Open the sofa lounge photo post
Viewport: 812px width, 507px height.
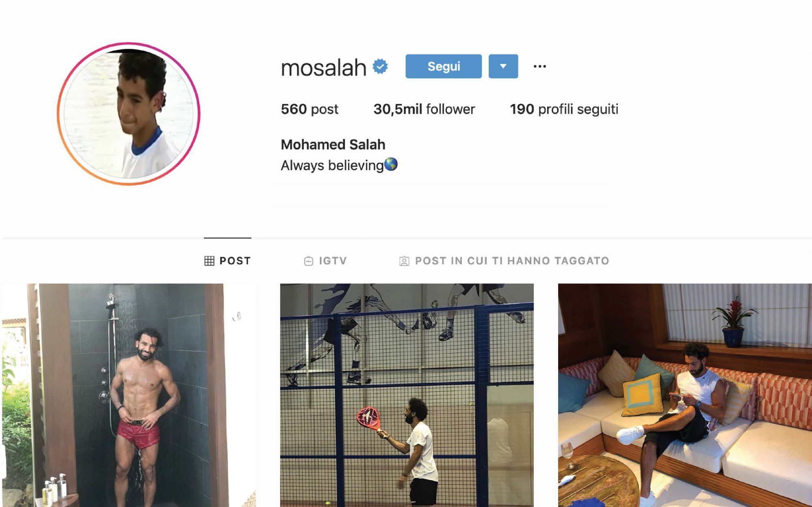click(x=685, y=395)
